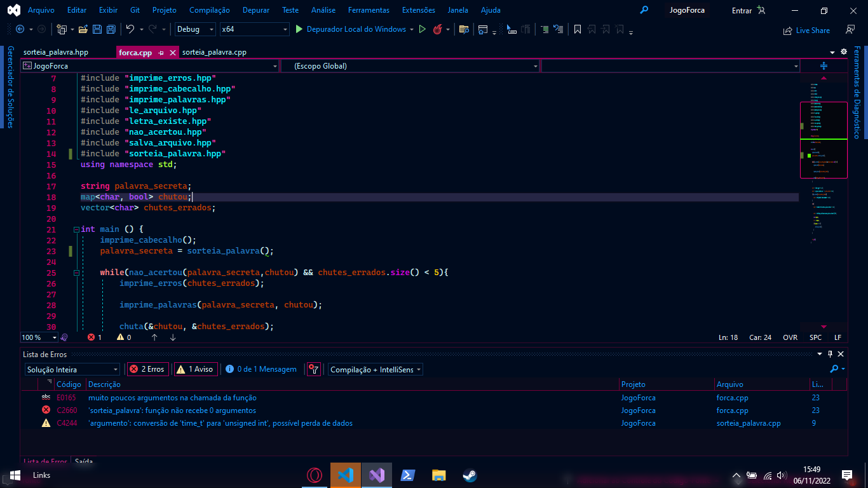Open the Gerenciador de Soluções side panel
The image size is (868, 488).
pos(10,86)
